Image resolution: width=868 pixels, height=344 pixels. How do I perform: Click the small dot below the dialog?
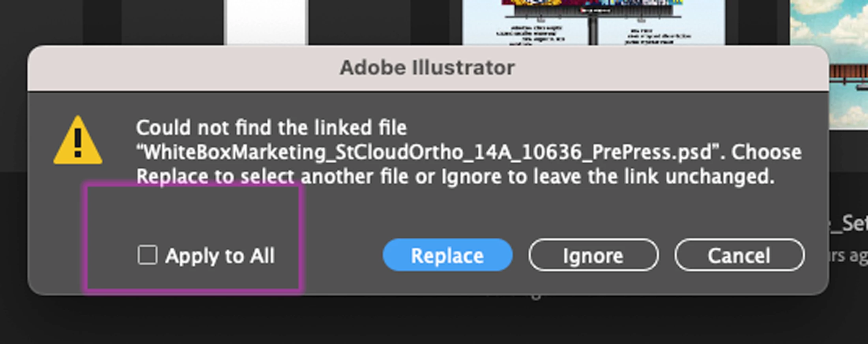click(x=535, y=296)
